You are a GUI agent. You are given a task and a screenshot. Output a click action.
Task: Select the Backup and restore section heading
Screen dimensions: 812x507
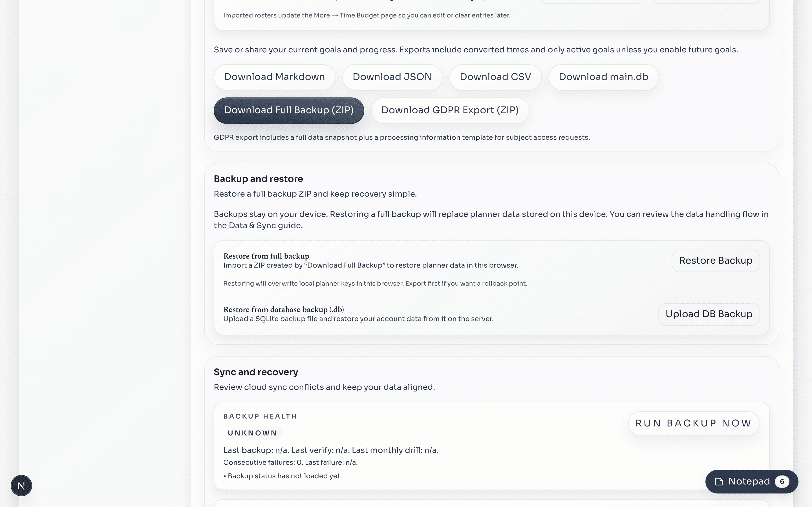point(258,179)
